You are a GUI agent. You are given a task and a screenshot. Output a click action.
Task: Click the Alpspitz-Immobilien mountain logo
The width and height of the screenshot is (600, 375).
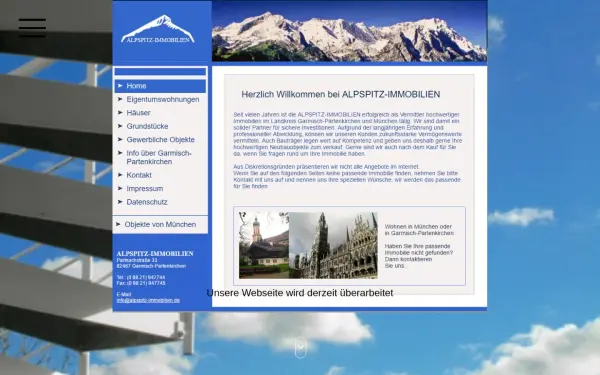tap(158, 29)
